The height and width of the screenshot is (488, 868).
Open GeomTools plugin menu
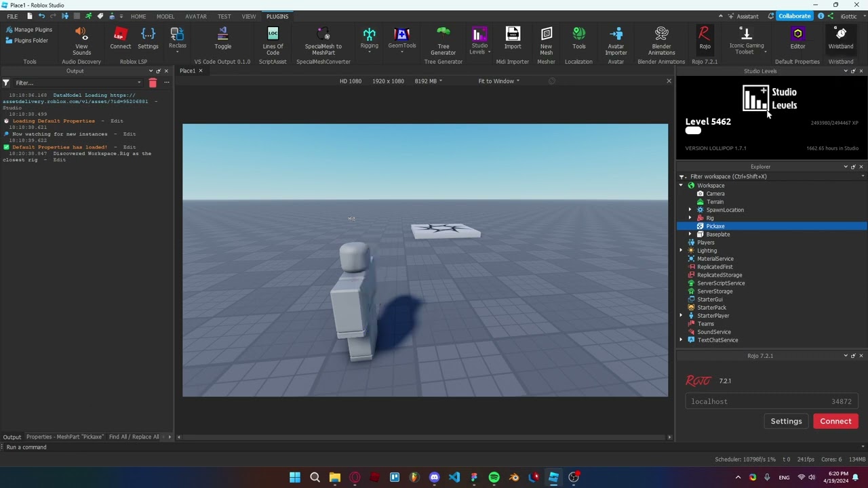pos(402,41)
